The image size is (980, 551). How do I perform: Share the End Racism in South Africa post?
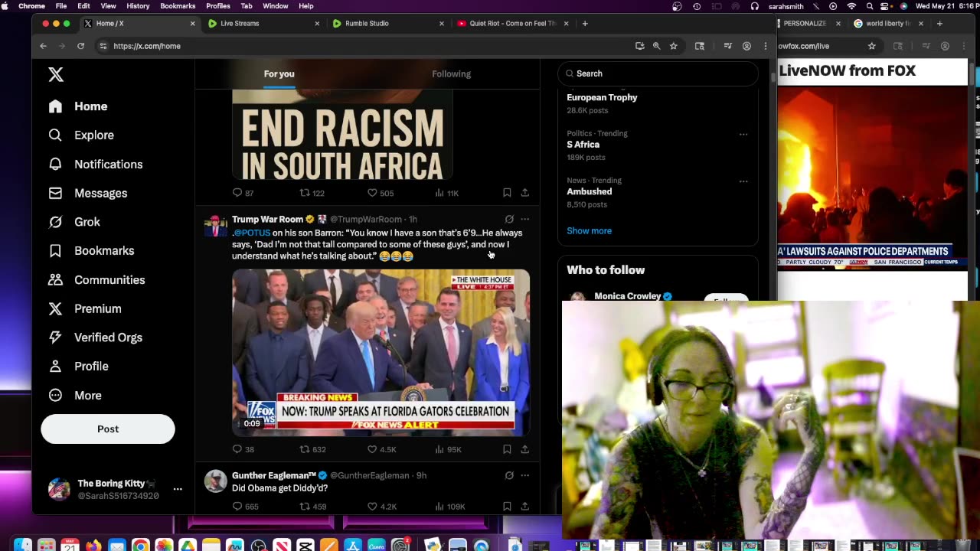point(525,193)
